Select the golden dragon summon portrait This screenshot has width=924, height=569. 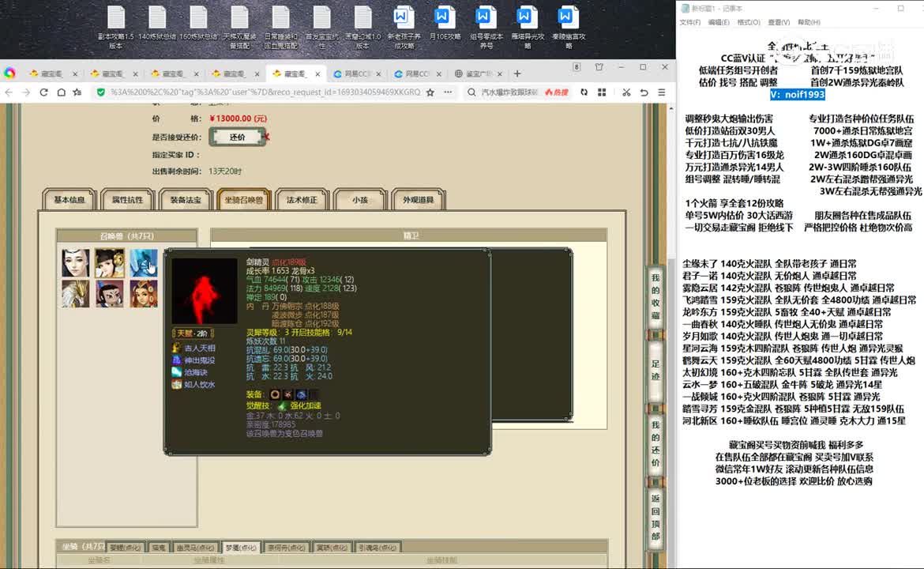point(76,293)
